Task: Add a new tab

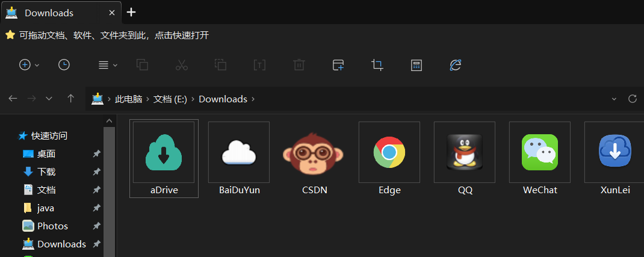Action: (131, 12)
